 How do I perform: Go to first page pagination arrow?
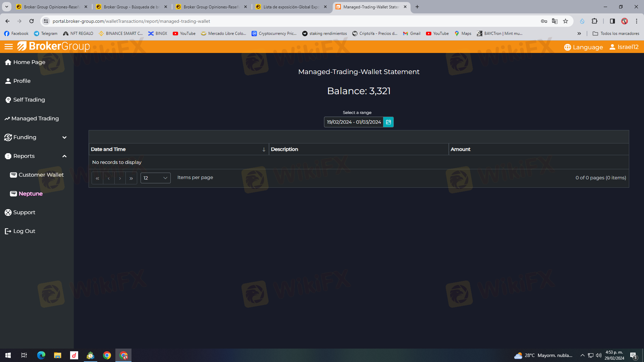pyautogui.click(x=97, y=178)
